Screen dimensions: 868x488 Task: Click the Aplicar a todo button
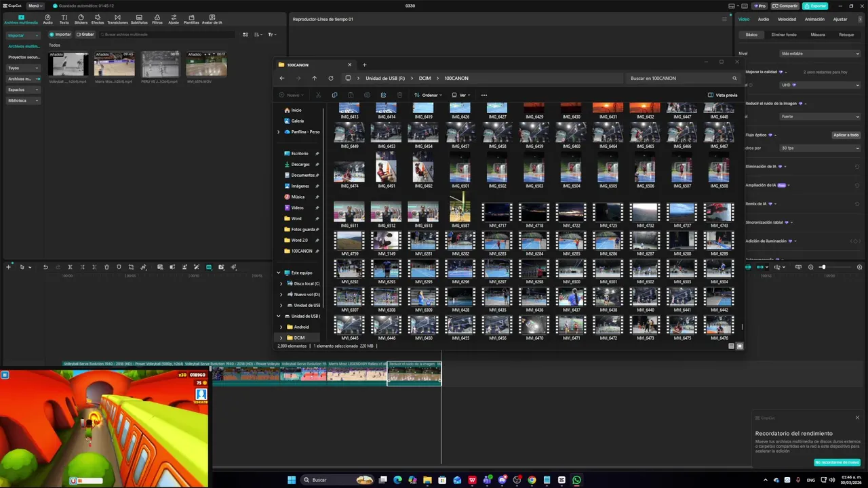846,135
